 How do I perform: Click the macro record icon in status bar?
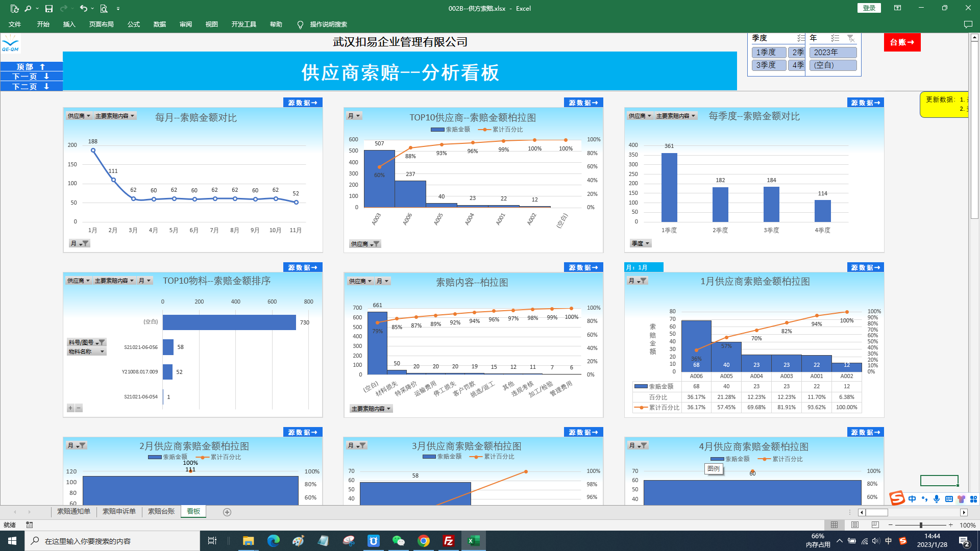point(30,525)
